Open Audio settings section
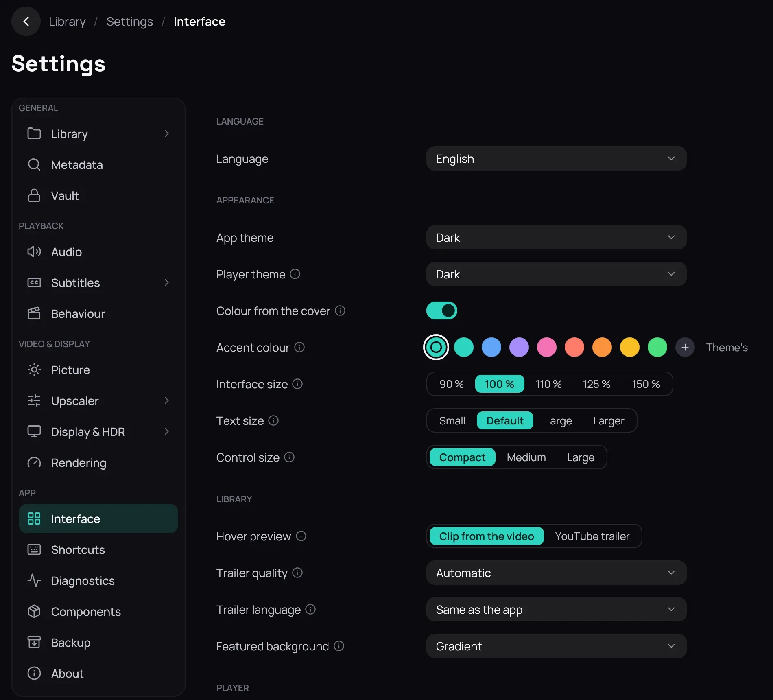The width and height of the screenshot is (773, 700). point(98,252)
